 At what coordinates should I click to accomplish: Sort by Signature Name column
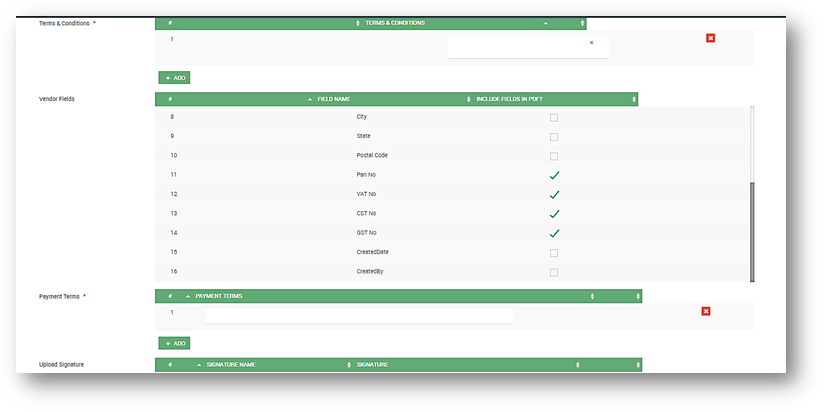pos(231,365)
